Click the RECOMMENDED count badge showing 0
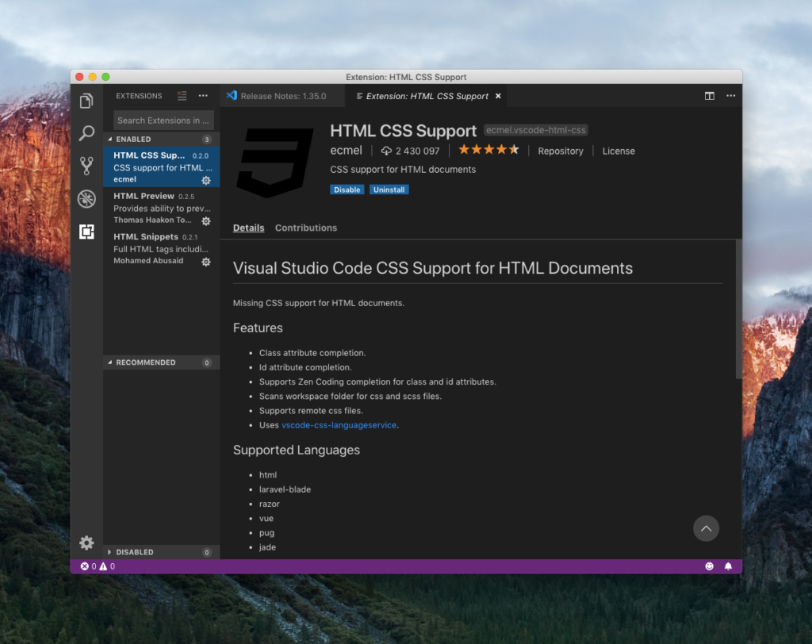Image resolution: width=812 pixels, height=644 pixels. click(207, 362)
